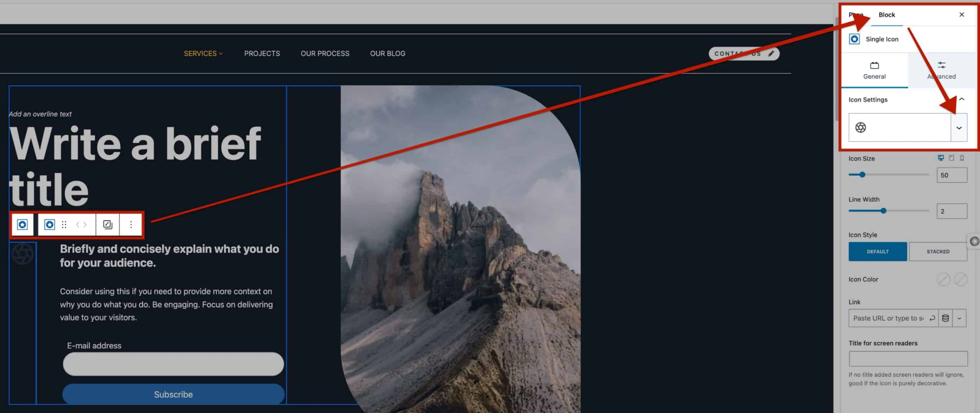Open the icon picker dropdown arrow
980x413 pixels.
959,128
